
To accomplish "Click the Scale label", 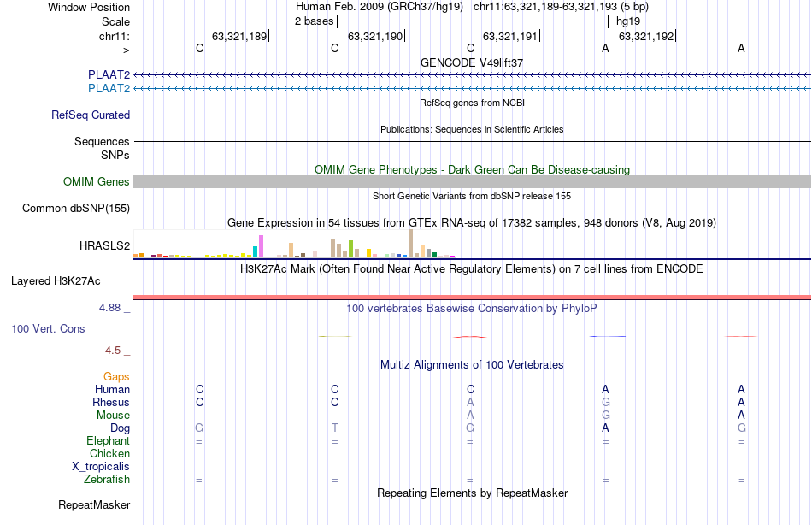I will 116,21.
